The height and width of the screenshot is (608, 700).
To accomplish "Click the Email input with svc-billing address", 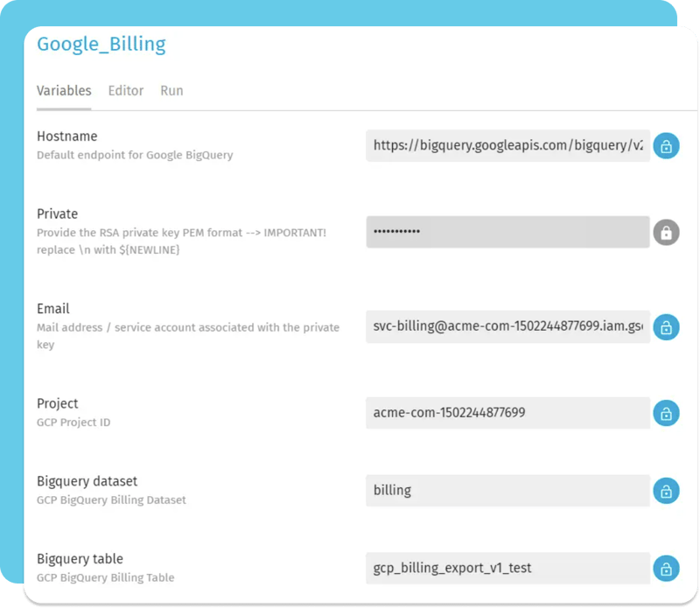I will pos(507,327).
